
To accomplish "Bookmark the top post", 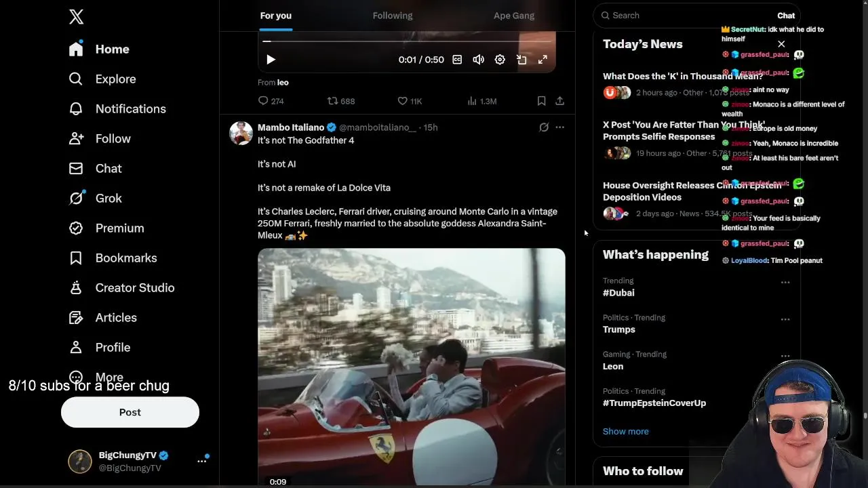I will pos(541,101).
